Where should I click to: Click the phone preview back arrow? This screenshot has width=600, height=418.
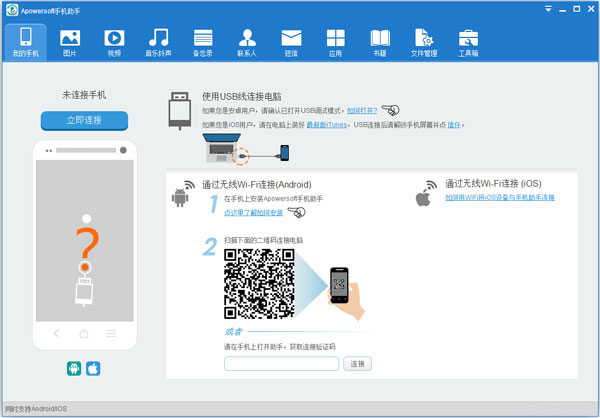coord(57,333)
